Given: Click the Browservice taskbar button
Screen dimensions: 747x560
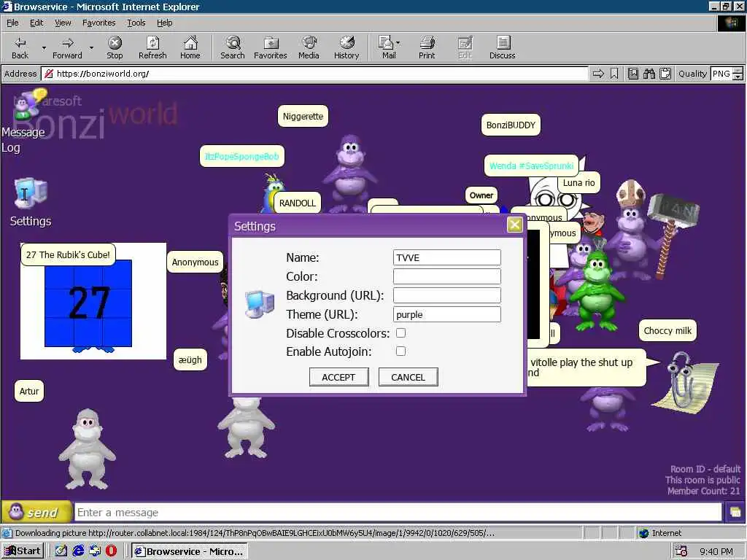Looking at the screenshot, I should (190, 551).
